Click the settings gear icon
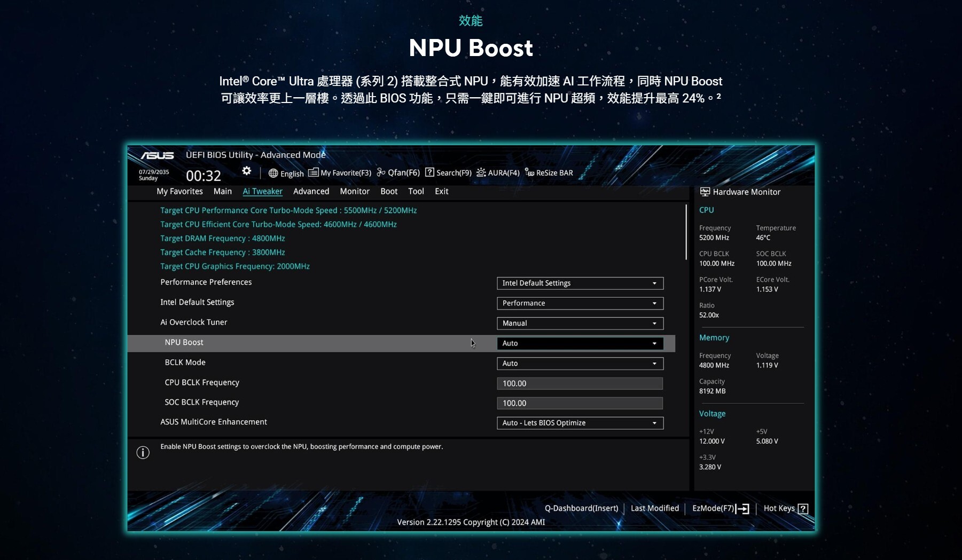The height and width of the screenshot is (560, 962). point(246,171)
